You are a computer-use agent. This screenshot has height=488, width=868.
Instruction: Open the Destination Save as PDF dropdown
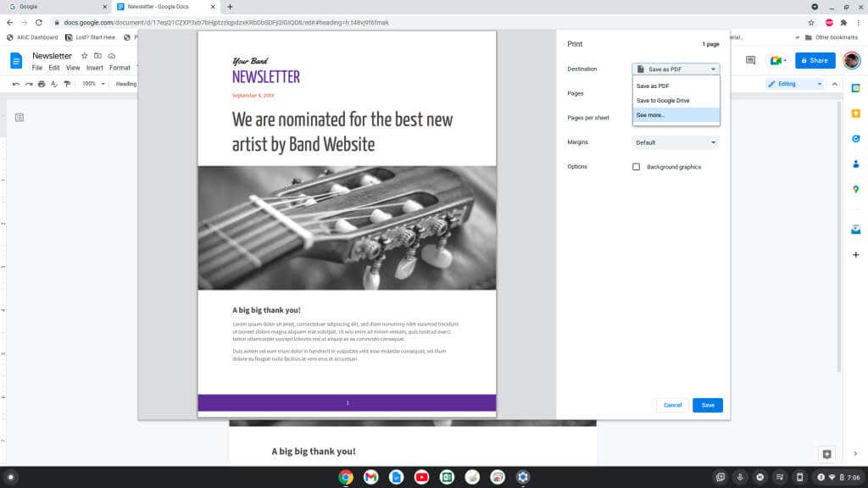point(676,69)
